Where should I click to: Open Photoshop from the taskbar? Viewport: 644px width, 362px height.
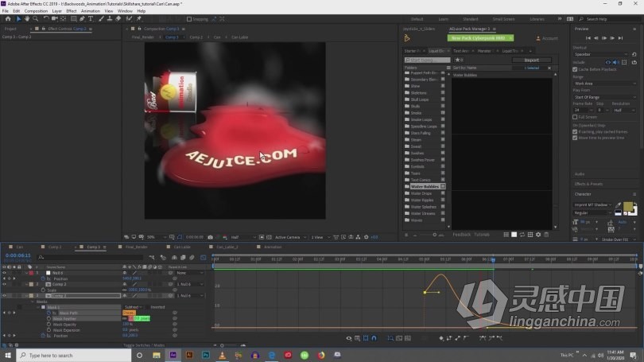[206, 355]
